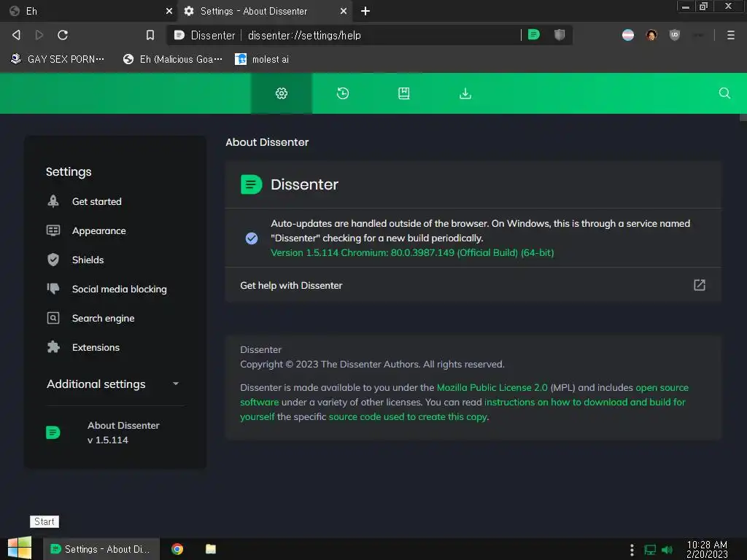Select the Settings - About Dissenter tab
747x560 pixels.
pos(265,11)
